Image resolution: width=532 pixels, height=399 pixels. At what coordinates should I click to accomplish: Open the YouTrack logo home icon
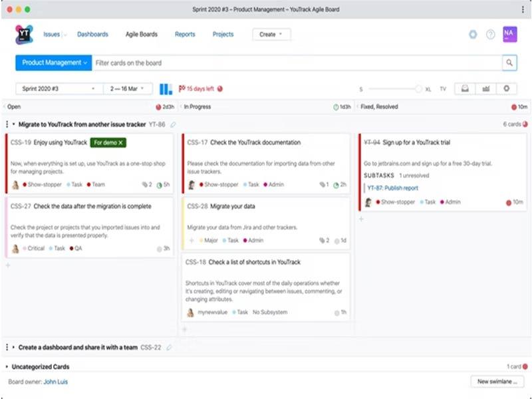tap(24, 35)
